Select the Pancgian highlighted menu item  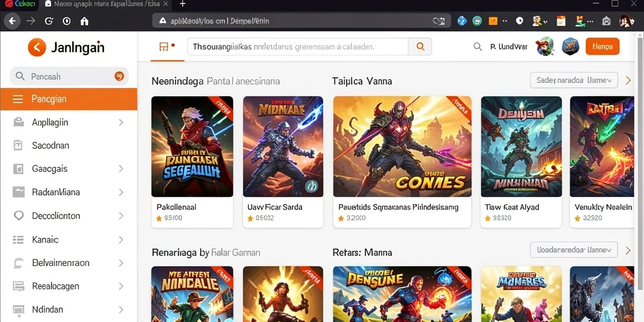coord(69,99)
